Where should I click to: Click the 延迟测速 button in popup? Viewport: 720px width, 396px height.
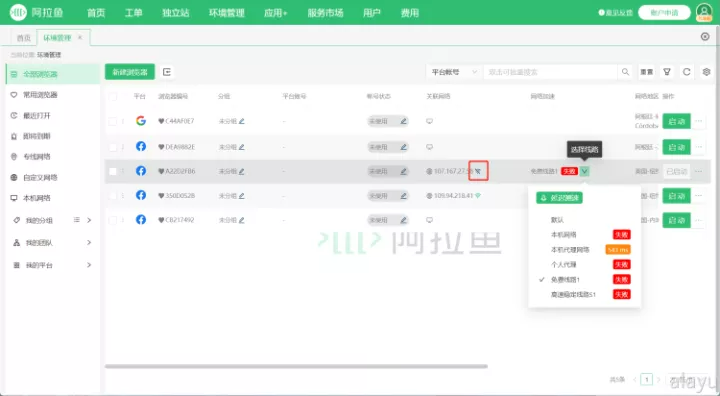pyautogui.click(x=559, y=198)
